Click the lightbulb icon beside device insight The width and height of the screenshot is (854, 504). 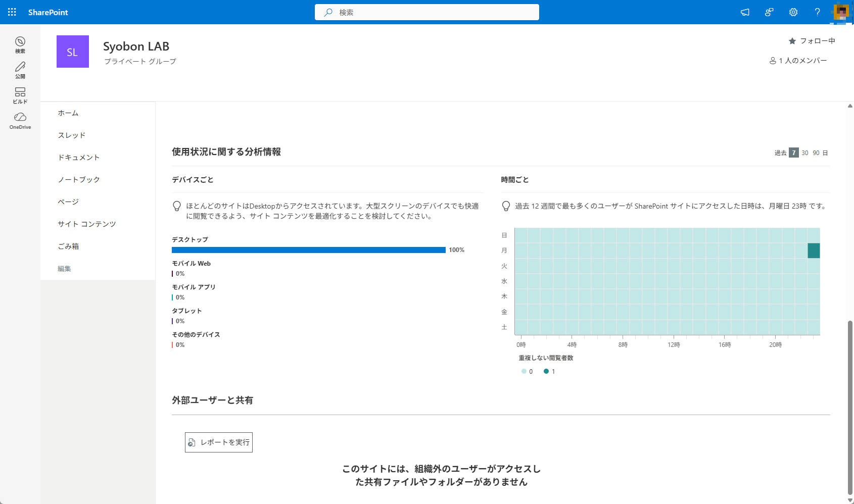pos(177,206)
